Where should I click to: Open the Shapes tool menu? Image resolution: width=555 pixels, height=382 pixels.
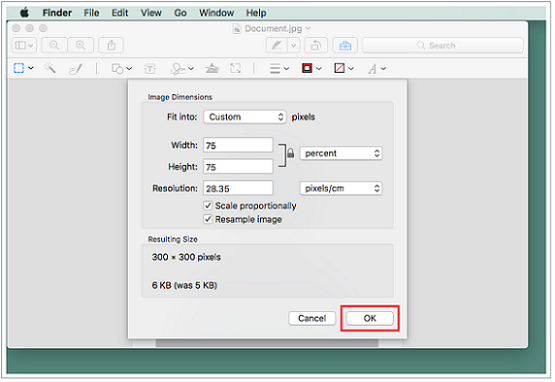pyautogui.click(x=121, y=69)
